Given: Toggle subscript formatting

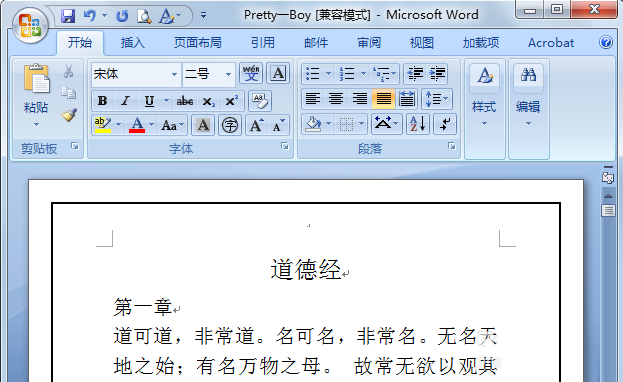Looking at the screenshot, I should pyautogui.click(x=209, y=101).
